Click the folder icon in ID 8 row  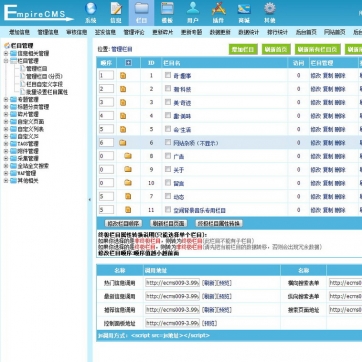128,156
